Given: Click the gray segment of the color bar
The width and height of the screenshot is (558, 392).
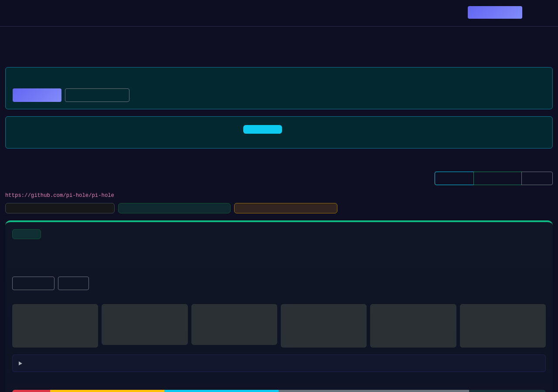Looking at the screenshot, I should click(374, 391).
